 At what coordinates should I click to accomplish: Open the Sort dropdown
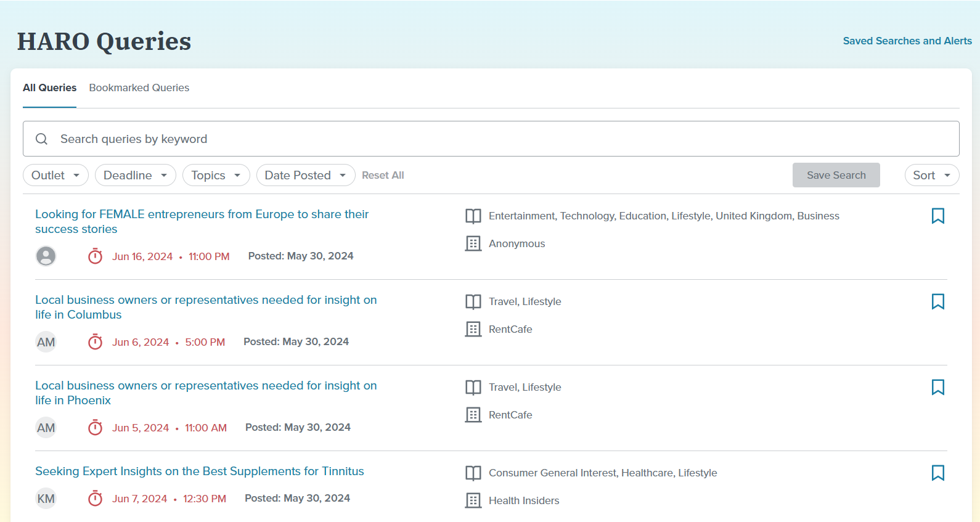click(x=931, y=175)
